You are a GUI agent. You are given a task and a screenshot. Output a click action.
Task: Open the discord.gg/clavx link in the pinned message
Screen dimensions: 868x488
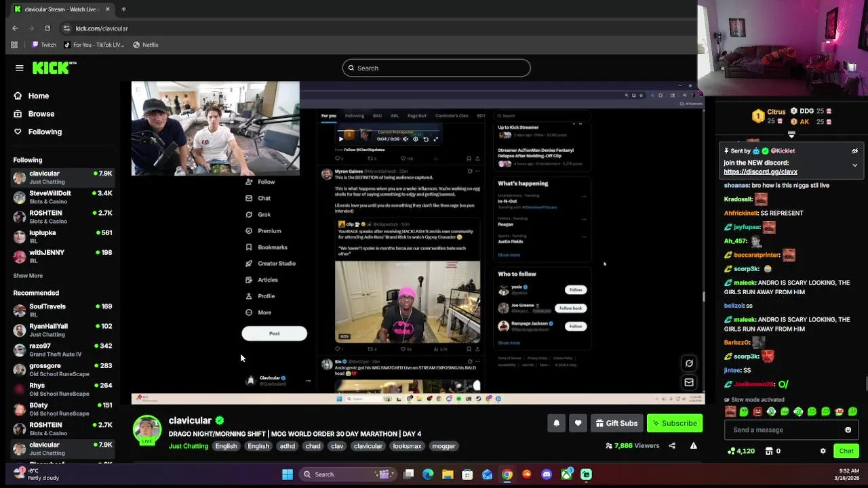pos(760,172)
